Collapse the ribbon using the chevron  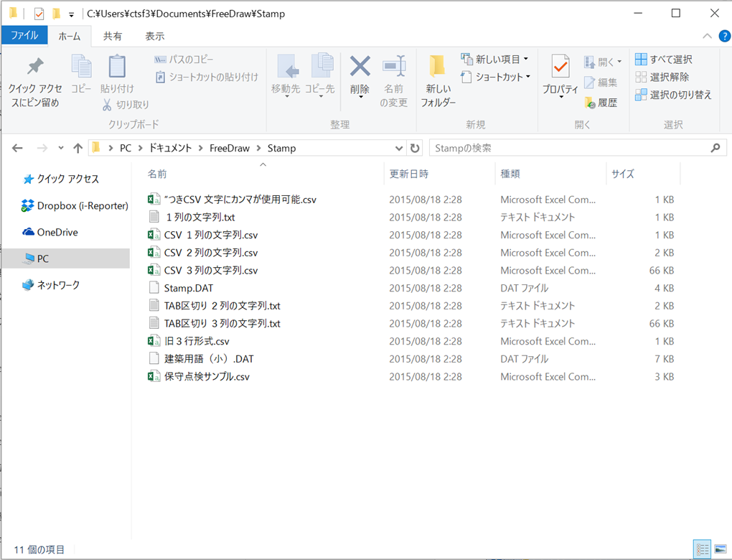pos(707,36)
